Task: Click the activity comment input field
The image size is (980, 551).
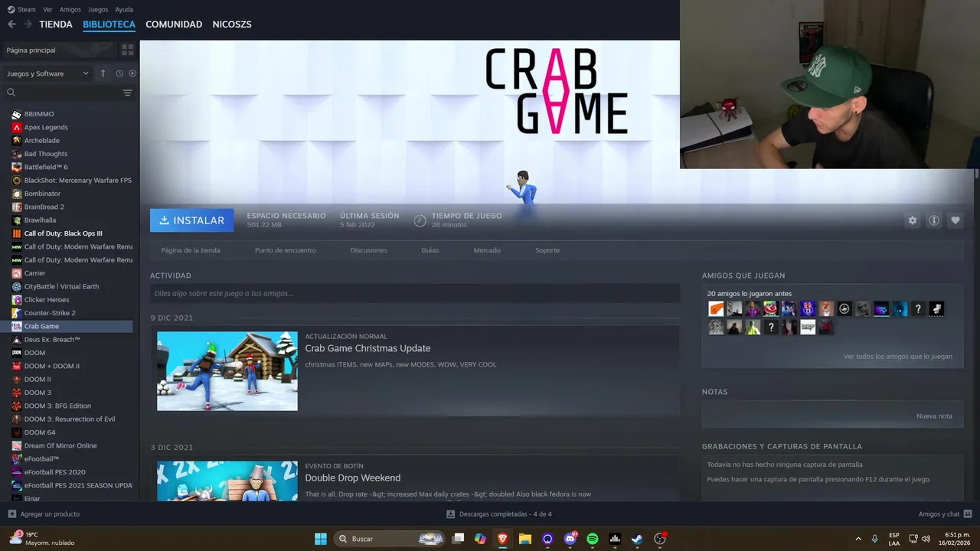Action: coord(415,293)
